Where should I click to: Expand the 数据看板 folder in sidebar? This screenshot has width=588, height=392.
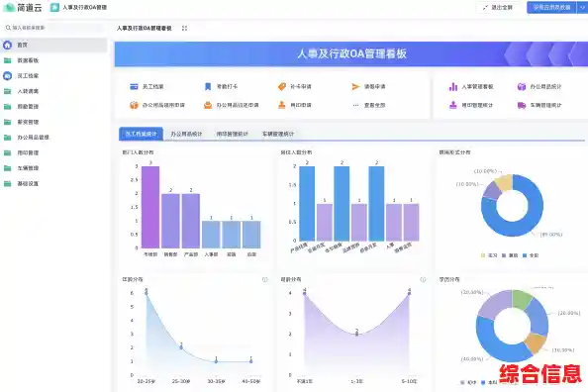pyautogui.click(x=8, y=60)
